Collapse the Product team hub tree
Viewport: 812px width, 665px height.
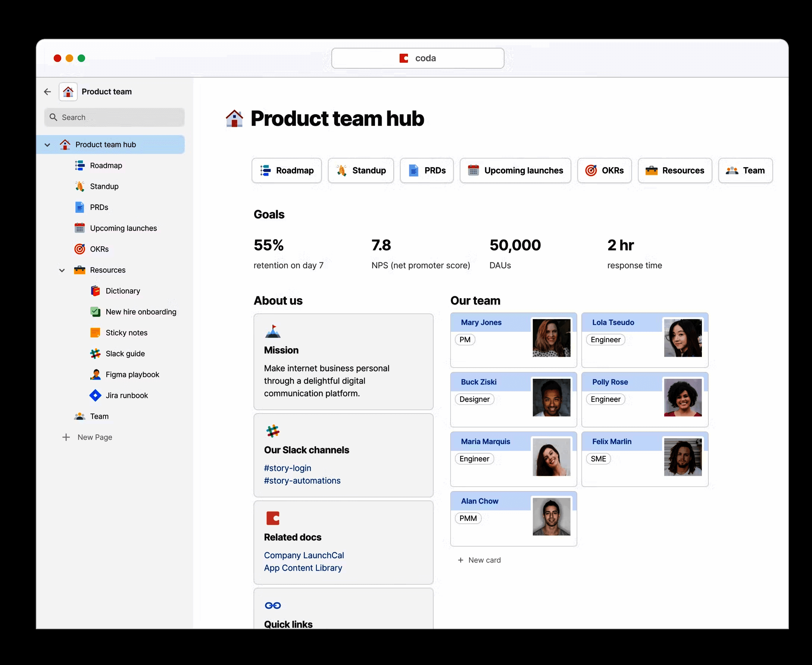[x=47, y=145]
